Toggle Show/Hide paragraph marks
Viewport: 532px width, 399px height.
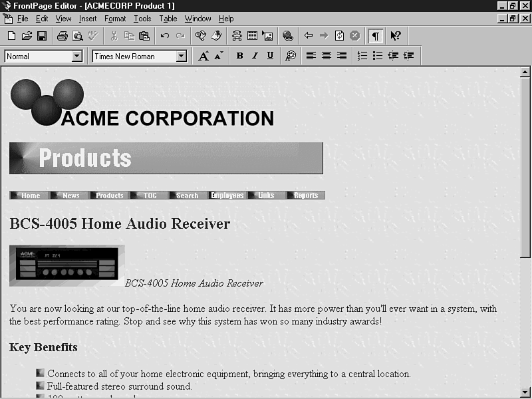[376, 36]
